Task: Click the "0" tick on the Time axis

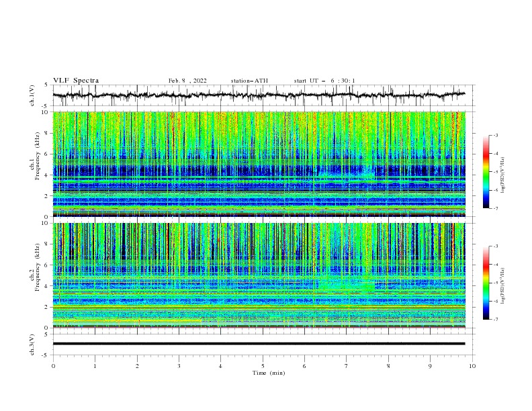Action: (53, 366)
